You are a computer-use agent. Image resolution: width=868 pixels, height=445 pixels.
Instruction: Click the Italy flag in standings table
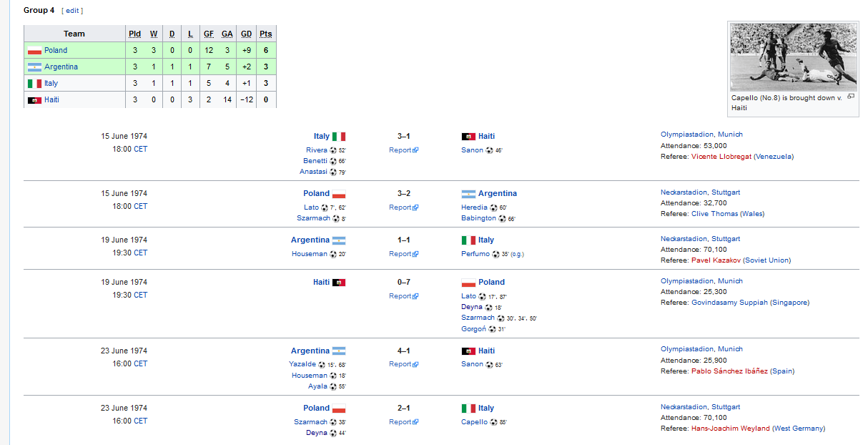click(x=34, y=84)
